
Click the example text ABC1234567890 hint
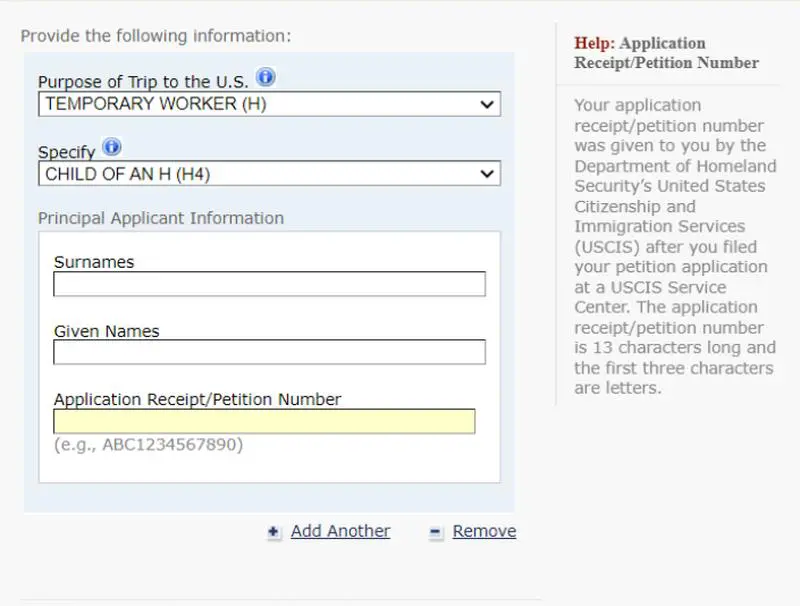point(148,444)
